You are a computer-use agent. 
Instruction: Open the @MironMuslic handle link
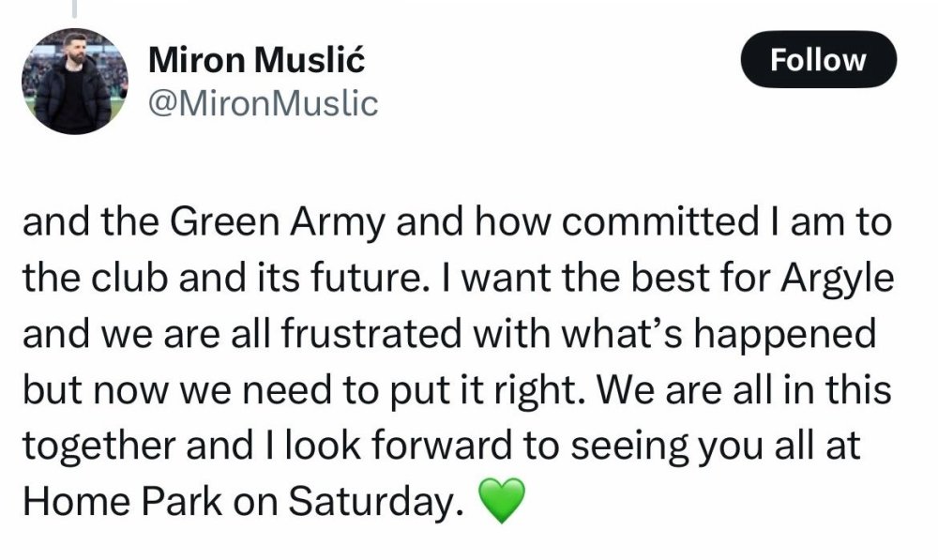[x=264, y=103]
